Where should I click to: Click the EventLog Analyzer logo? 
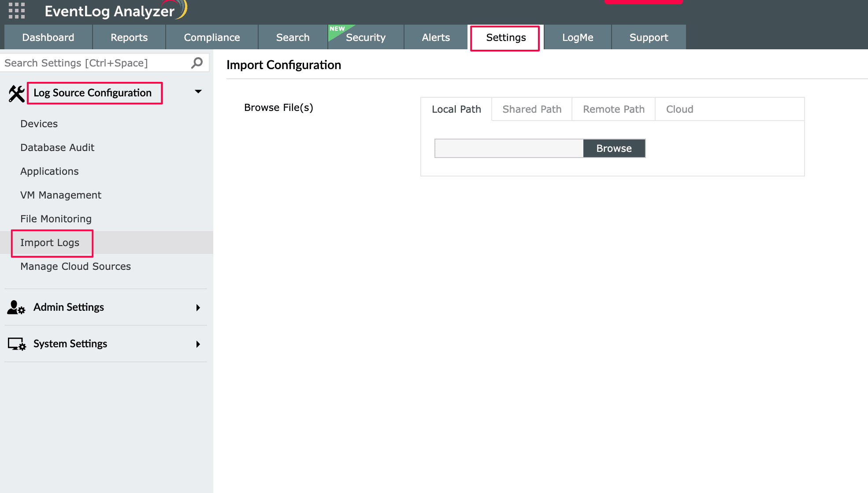(116, 11)
